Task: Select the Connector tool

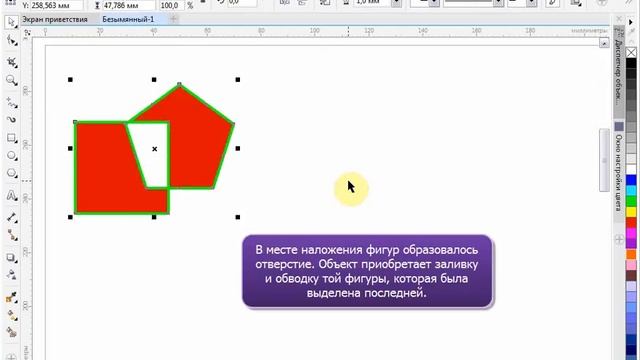Action: (x=11, y=235)
